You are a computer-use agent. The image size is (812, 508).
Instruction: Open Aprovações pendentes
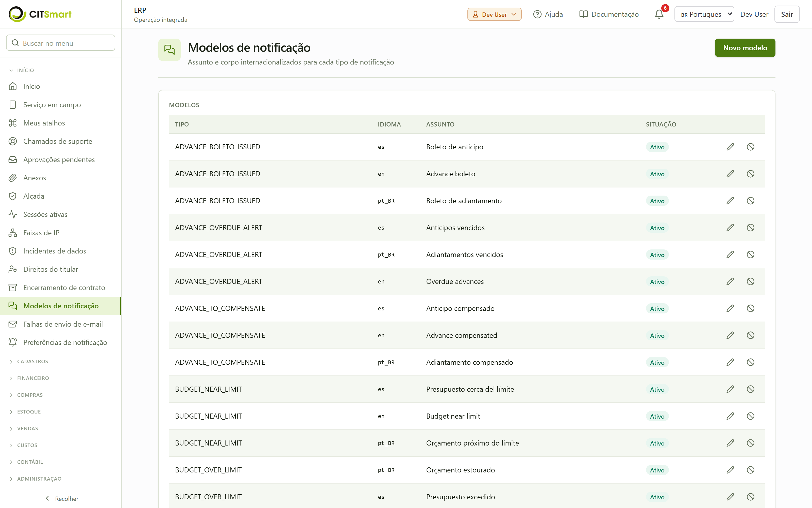(60, 160)
